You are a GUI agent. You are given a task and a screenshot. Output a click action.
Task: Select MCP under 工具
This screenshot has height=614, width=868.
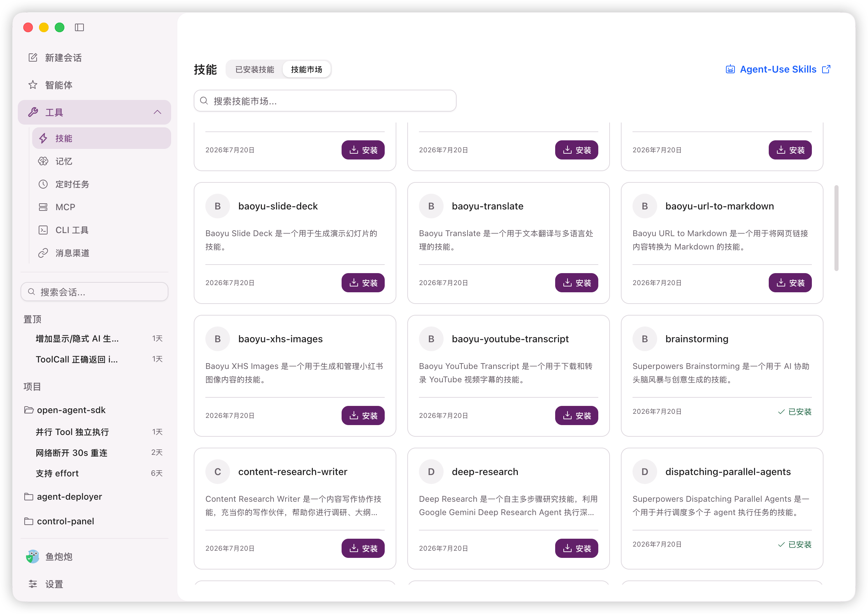pos(101,207)
